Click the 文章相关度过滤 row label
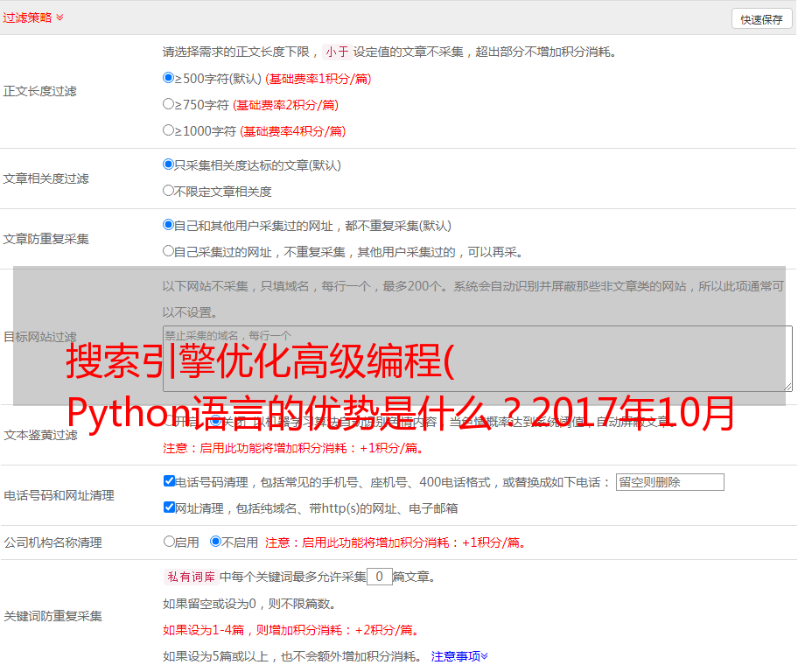Viewport: 798px width, 672px height. [46, 178]
